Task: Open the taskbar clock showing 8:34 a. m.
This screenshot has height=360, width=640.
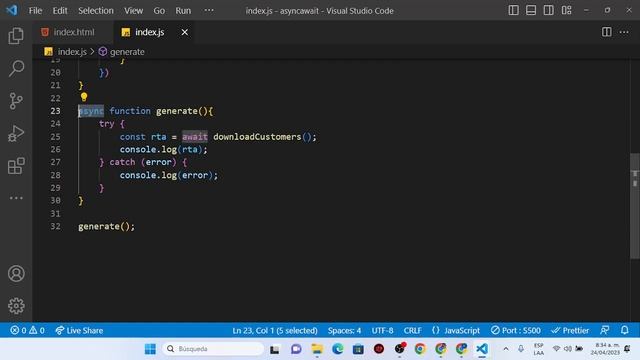Action: pyautogui.click(x=605, y=349)
